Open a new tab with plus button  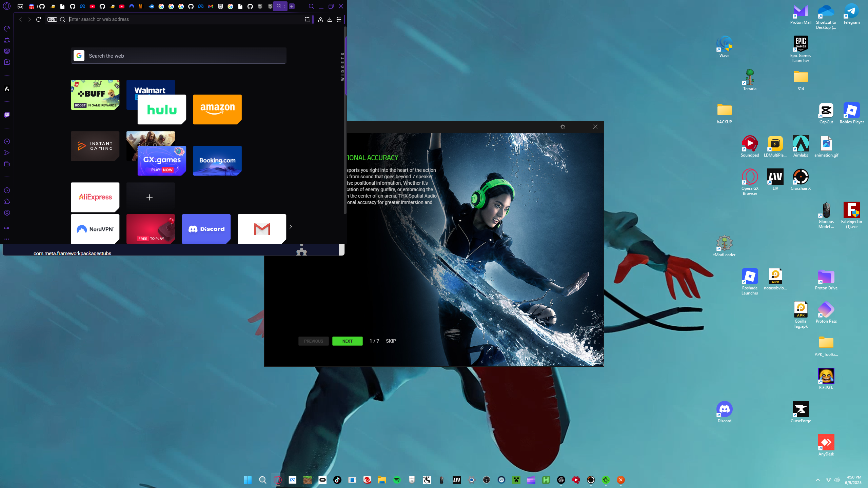pos(292,6)
